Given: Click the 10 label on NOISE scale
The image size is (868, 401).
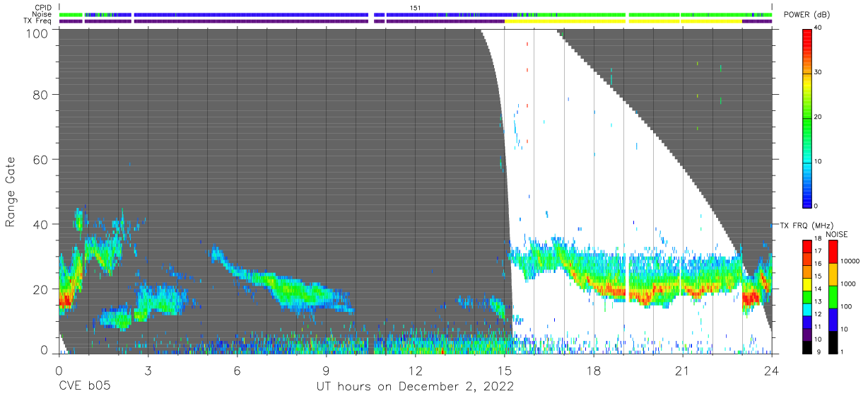Looking at the screenshot, I should 845,329.
